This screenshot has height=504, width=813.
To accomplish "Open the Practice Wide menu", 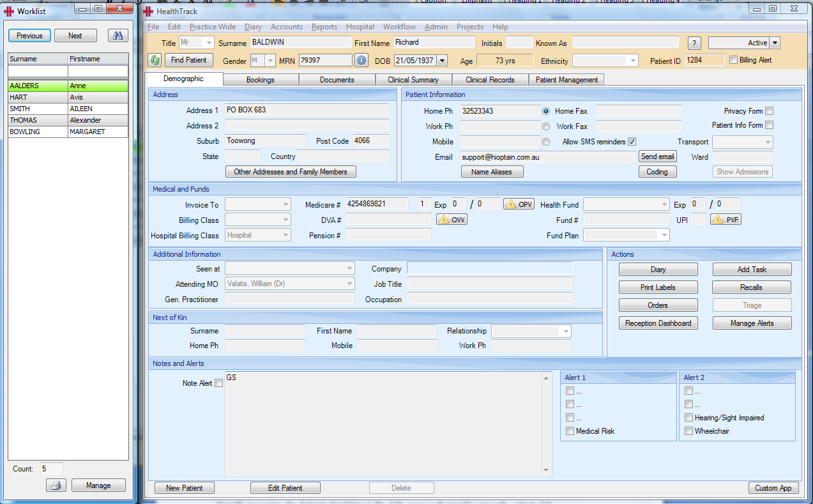I will (x=213, y=27).
